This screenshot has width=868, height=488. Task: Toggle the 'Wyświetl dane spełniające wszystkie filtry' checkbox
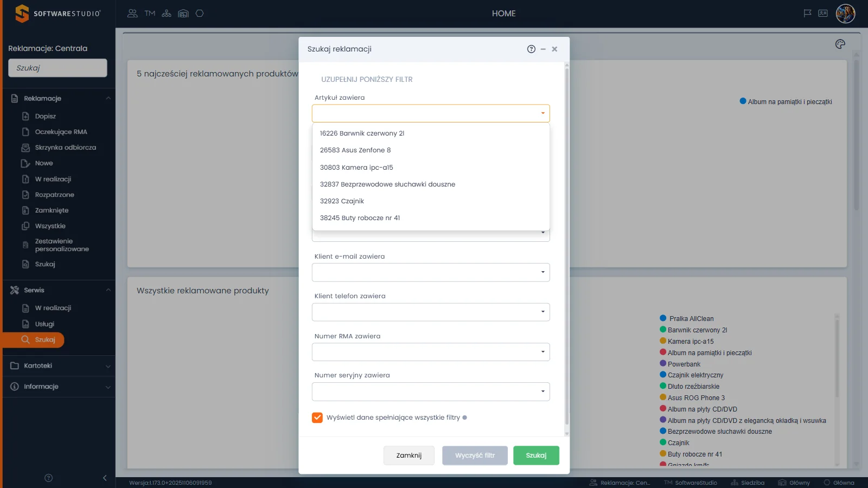[x=317, y=418]
